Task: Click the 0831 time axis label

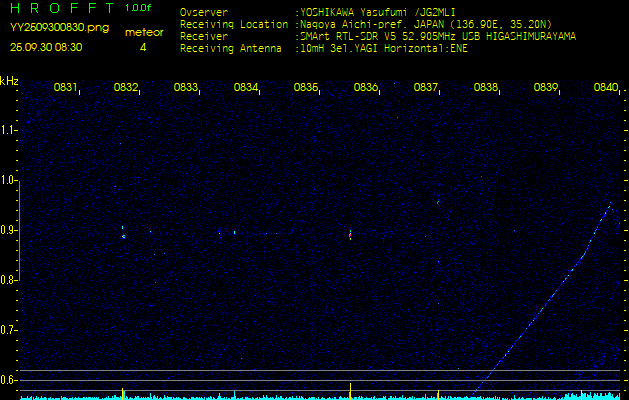Action: 65,87
